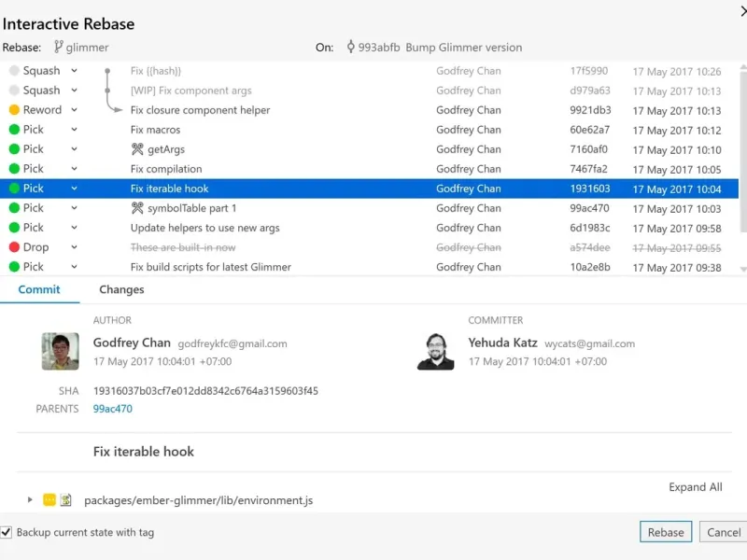Switch to the Changes tab
This screenshot has width=747, height=560.
121,289
